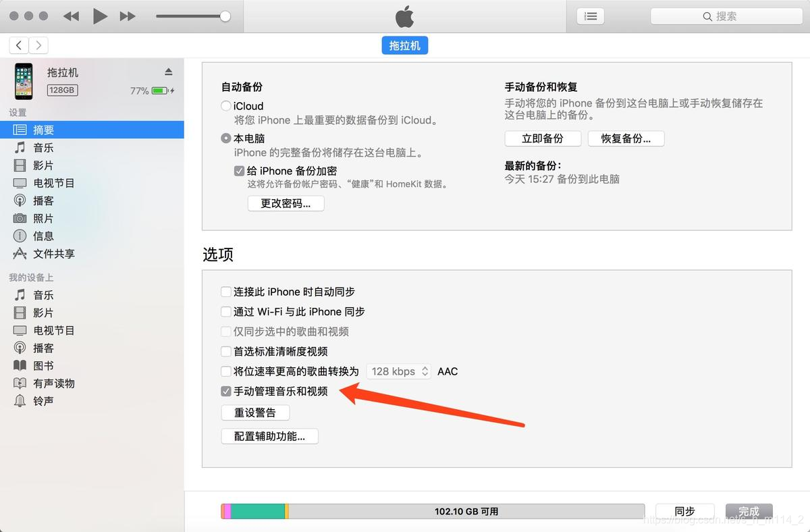Toggle 给 iPhone 备份加密 checkbox

pos(239,171)
